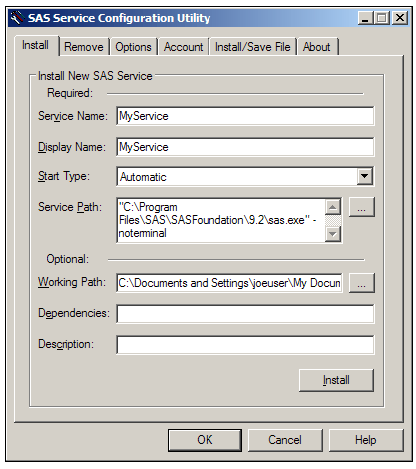Click the 'Start Type:' label

[x=64, y=176]
